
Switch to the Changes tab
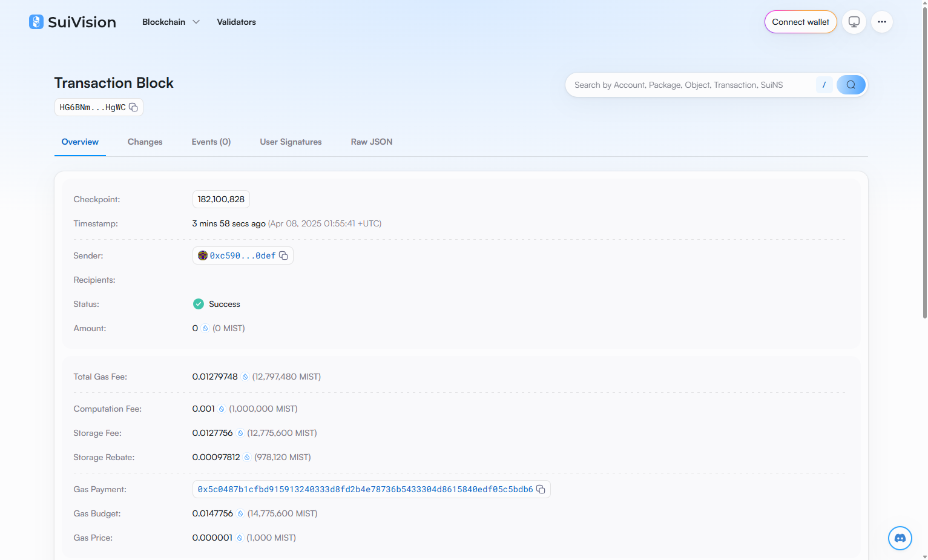145,142
